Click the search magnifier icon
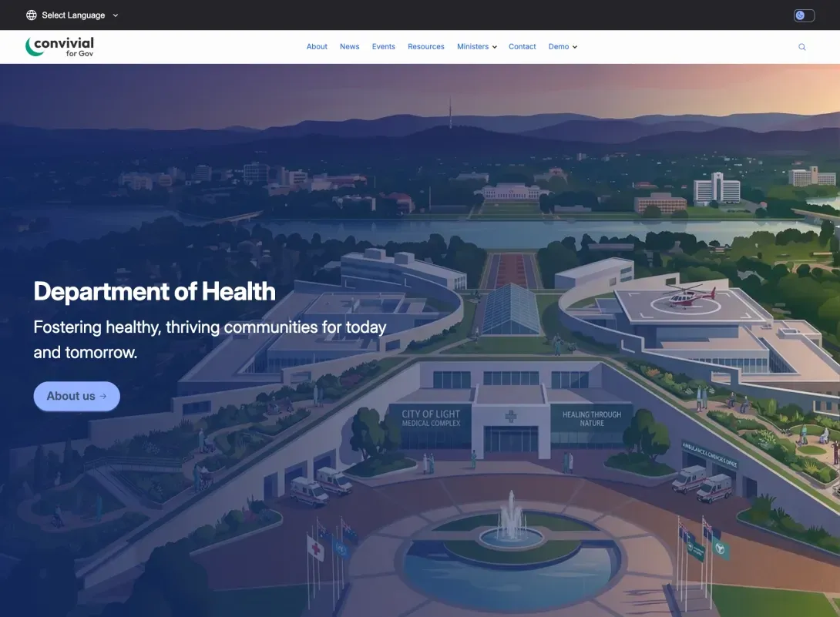 pos(802,47)
